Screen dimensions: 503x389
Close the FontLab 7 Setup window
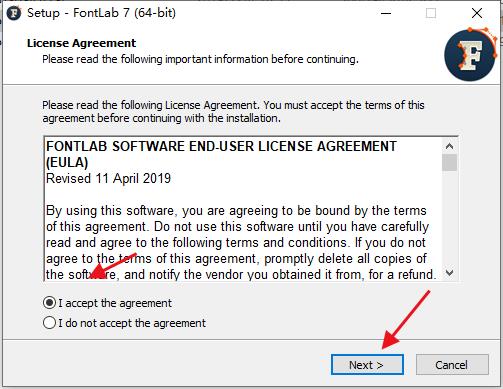[477, 13]
